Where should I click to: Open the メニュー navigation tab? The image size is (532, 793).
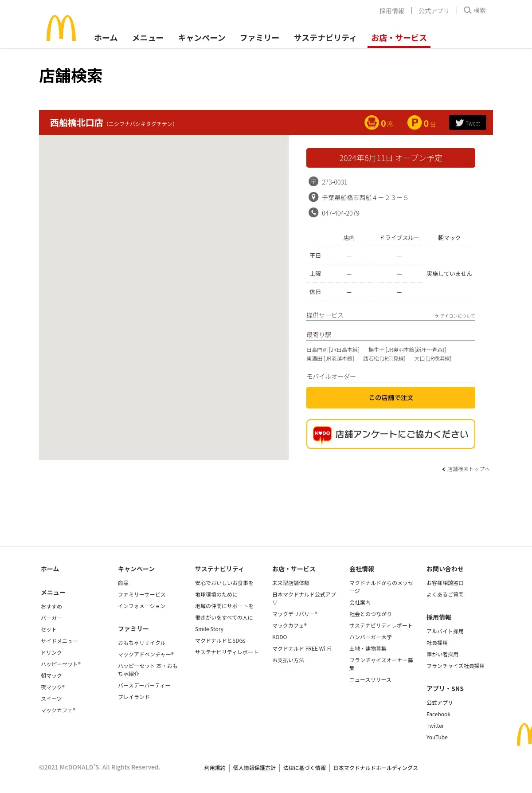tap(148, 38)
